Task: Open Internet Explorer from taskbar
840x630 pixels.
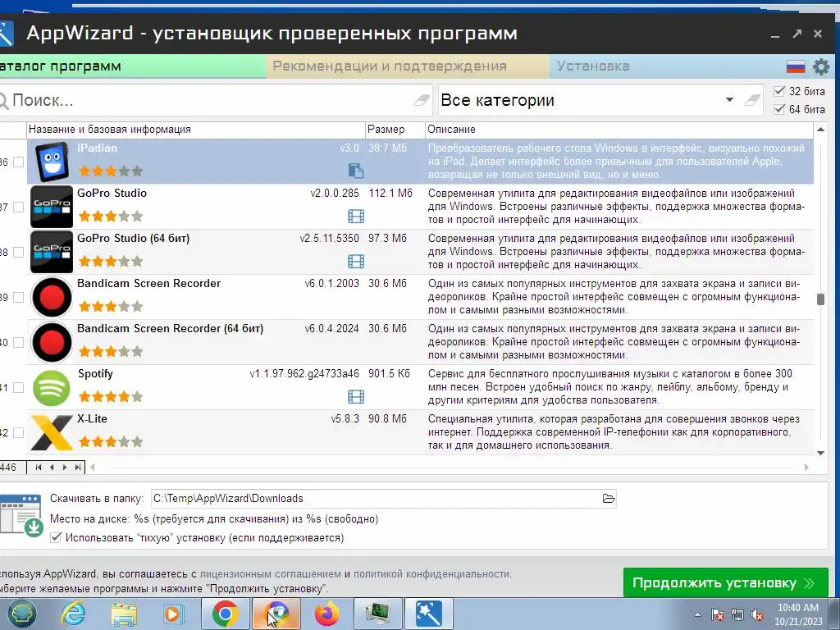Action: tap(73, 614)
